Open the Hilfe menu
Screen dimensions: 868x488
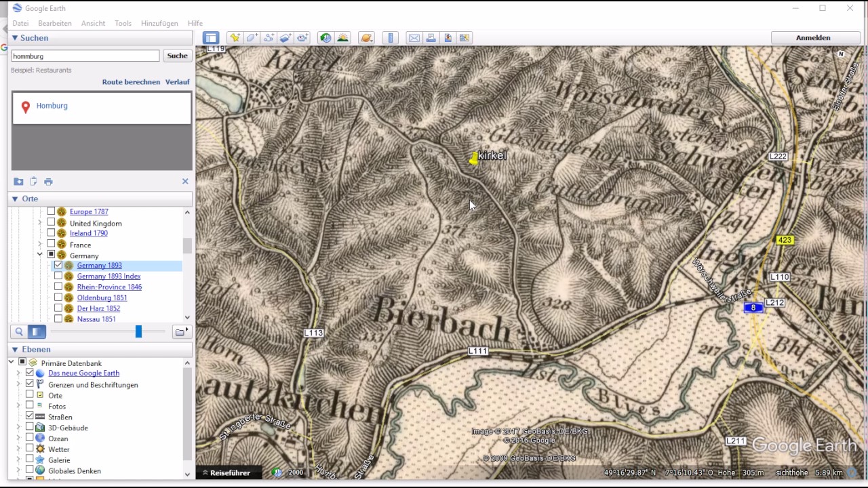tap(195, 23)
